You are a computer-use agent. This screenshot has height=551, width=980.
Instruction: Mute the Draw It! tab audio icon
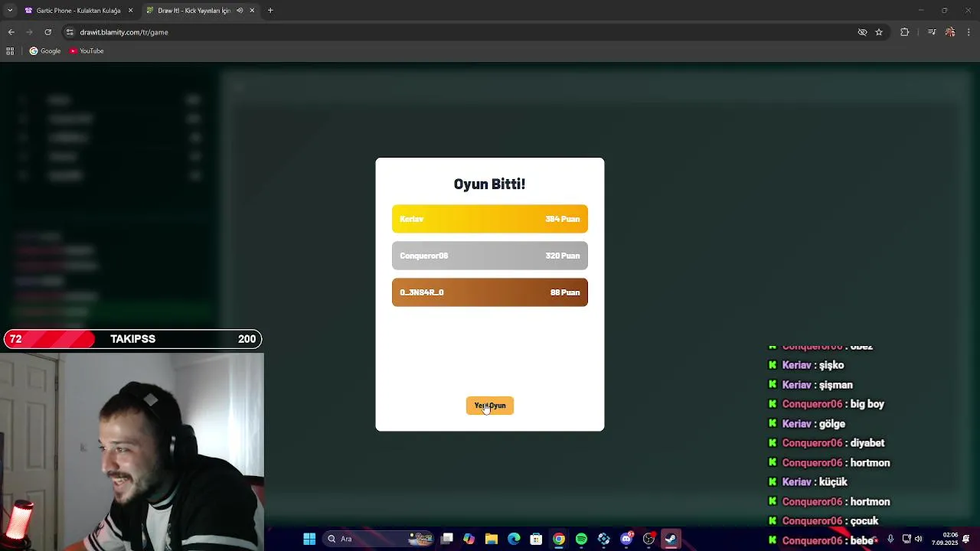click(x=240, y=11)
